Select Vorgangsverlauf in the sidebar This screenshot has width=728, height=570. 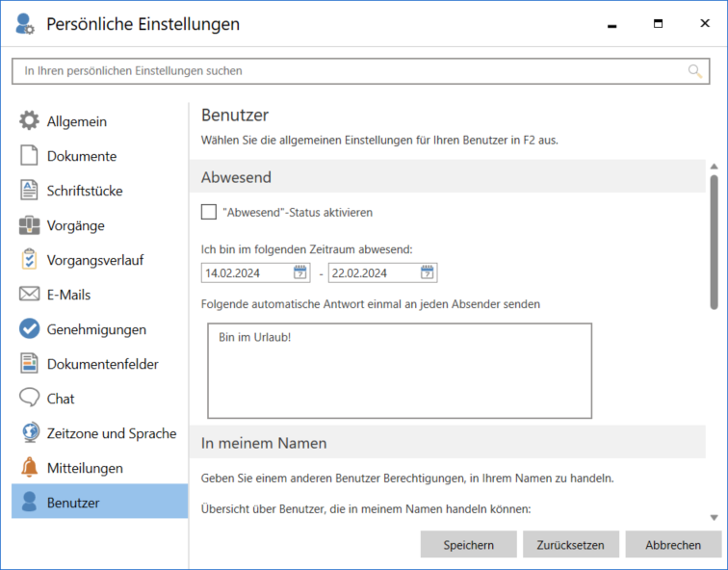[x=100, y=260]
